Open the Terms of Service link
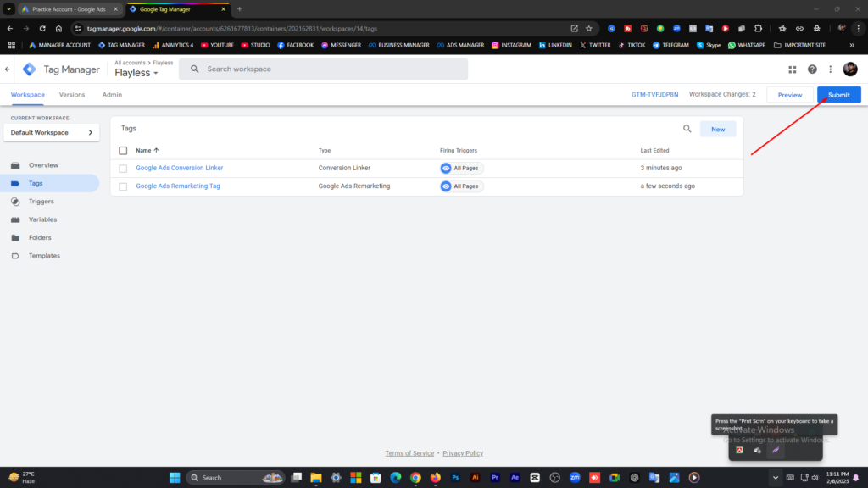This screenshot has height=488, width=868. point(409,453)
